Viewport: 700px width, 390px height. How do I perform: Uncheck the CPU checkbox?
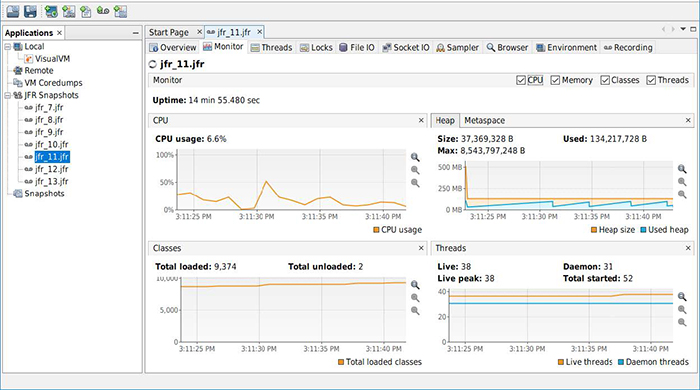(521, 80)
